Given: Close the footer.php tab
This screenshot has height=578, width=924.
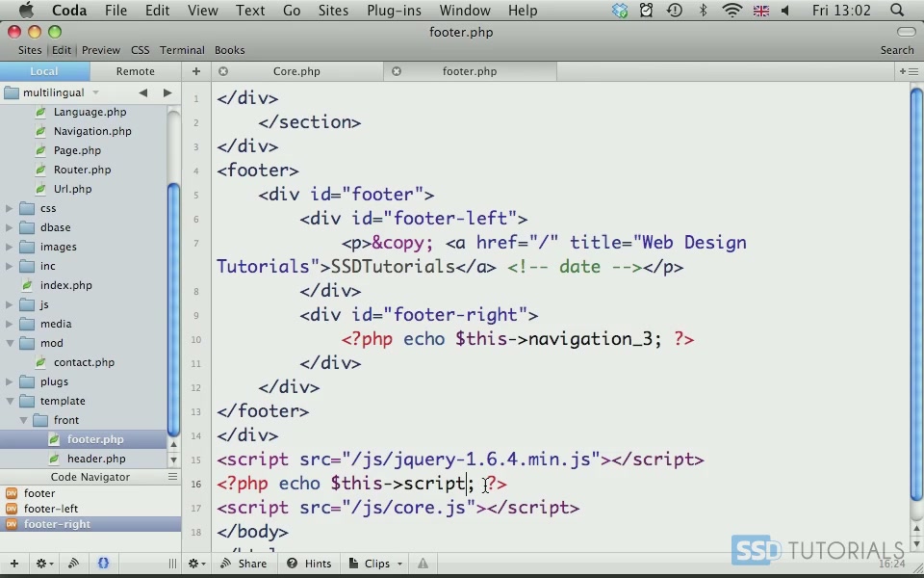Looking at the screenshot, I should pos(397,71).
